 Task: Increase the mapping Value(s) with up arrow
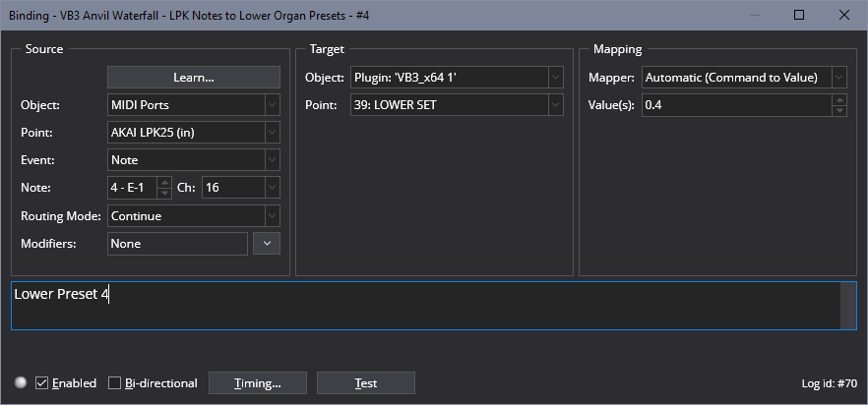pyautogui.click(x=840, y=100)
